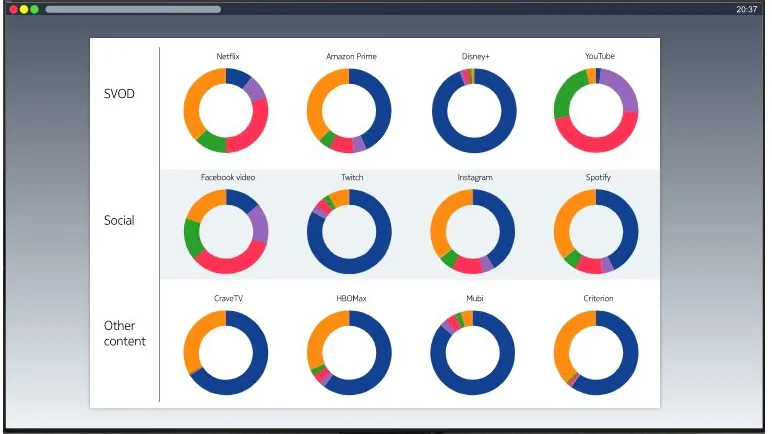
Task: Click the Disney+ donut chart
Action: click(474, 110)
